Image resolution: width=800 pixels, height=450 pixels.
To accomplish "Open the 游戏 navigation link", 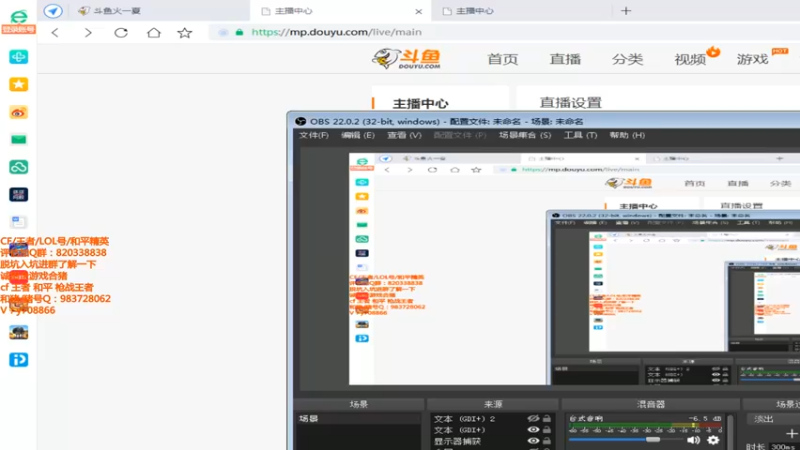I will pos(752,59).
